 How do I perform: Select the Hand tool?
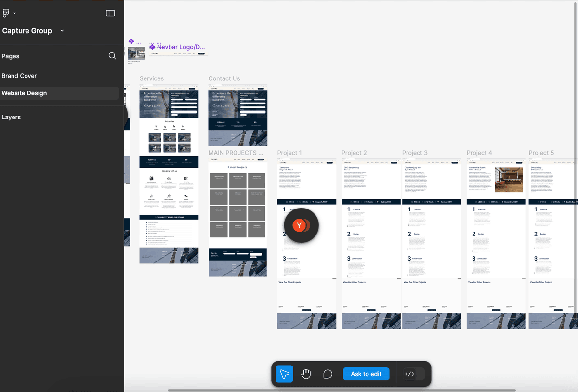pos(306,374)
